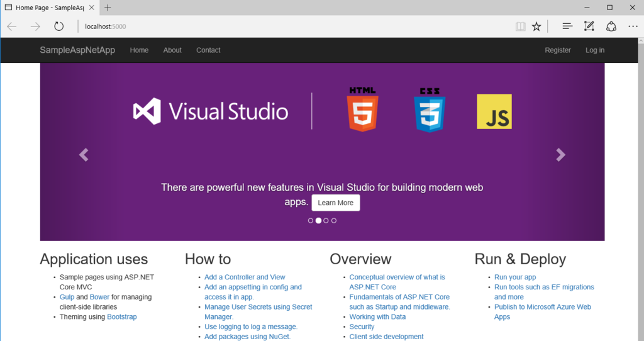Open Fundamentals of ASP.NET Core link
Viewport: 644px width, 341px height.
click(399, 302)
